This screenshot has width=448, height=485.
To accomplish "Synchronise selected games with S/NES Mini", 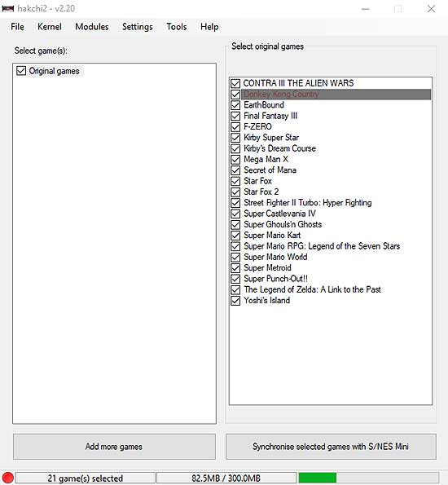I will point(331,447).
